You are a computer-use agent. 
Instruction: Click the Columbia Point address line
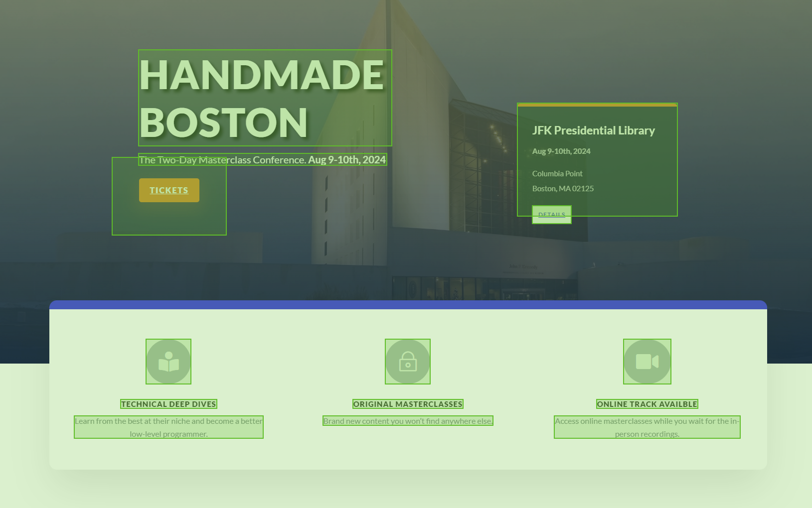pyautogui.click(x=557, y=174)
